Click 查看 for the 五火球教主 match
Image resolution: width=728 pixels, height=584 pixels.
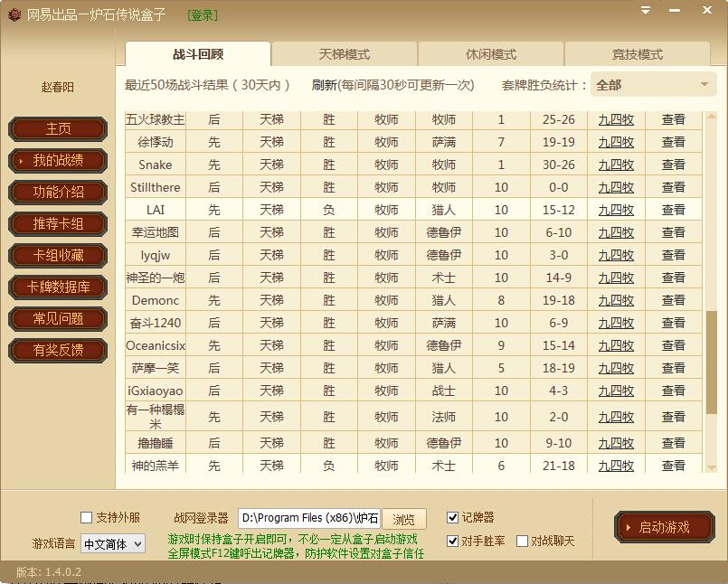tap(673, 119)
